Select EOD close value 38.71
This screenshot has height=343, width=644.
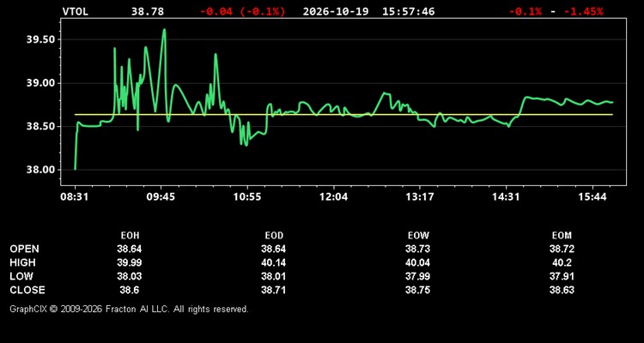[274, 290]
